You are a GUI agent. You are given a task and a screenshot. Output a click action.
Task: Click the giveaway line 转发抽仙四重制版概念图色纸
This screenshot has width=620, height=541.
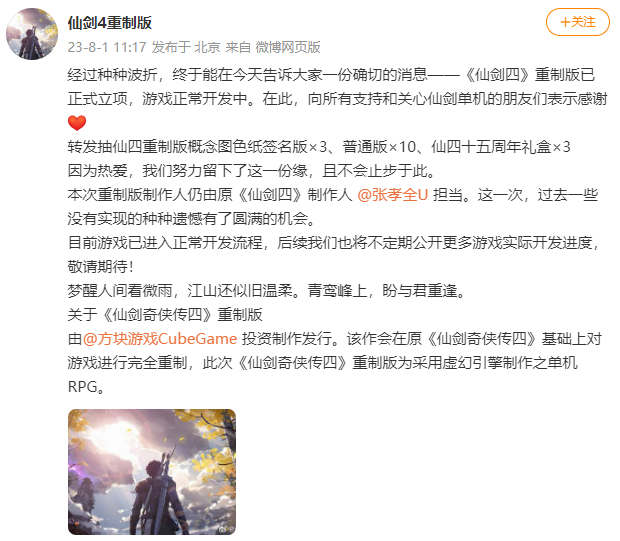pos(319,147)
